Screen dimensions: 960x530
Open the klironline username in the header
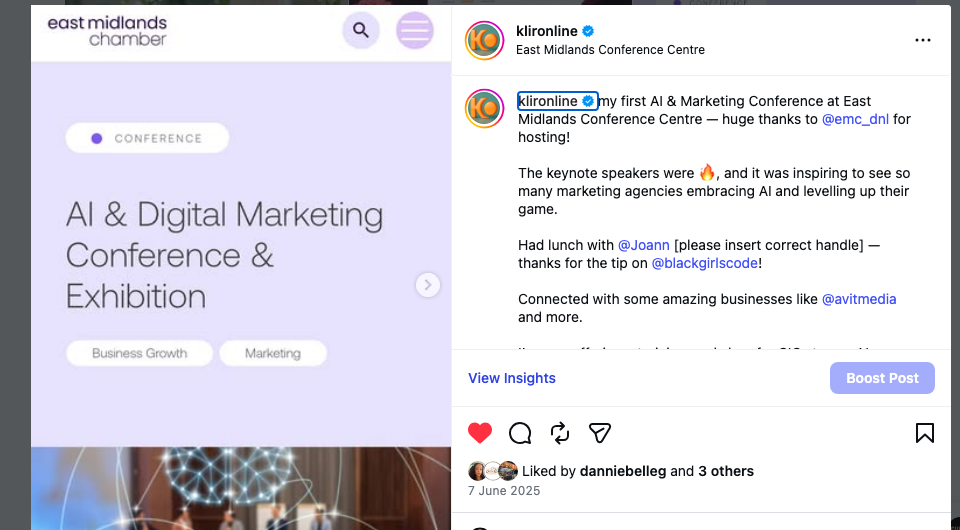coord(547,31)
